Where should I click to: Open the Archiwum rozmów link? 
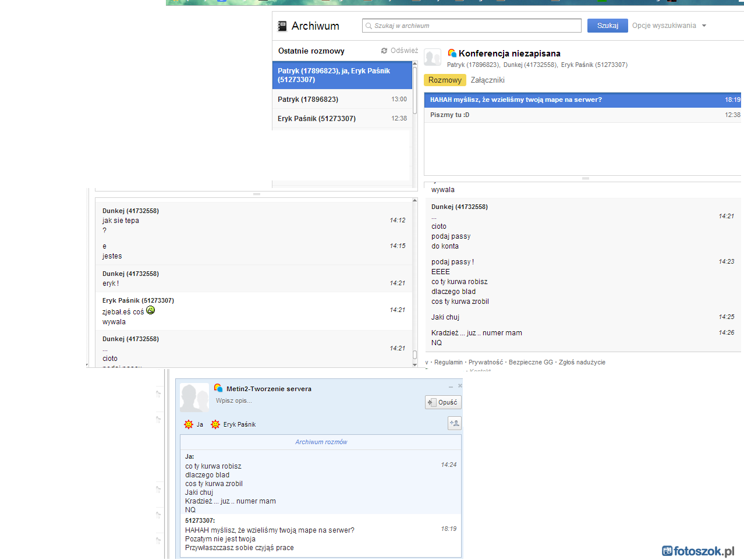tap(321, 442)
